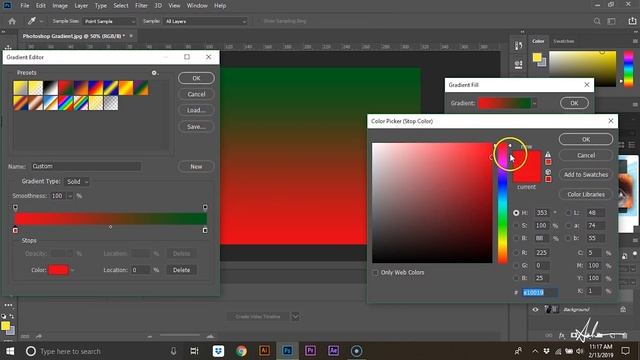
Task: Click the Windows Start button
Action: point(10,351)
